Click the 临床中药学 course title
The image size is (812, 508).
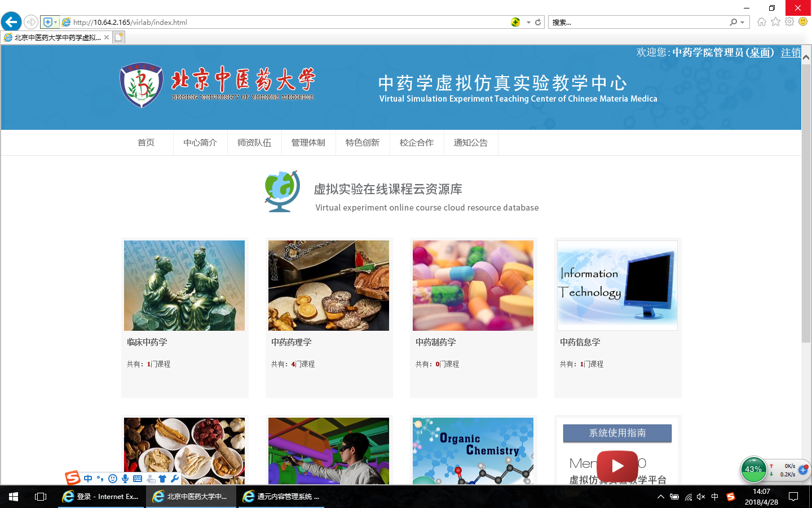147,342
